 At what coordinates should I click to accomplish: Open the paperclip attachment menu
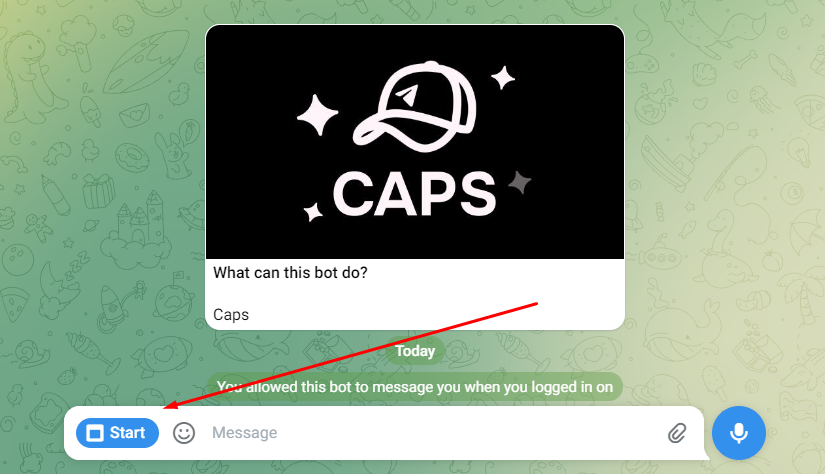coord(677,433)
